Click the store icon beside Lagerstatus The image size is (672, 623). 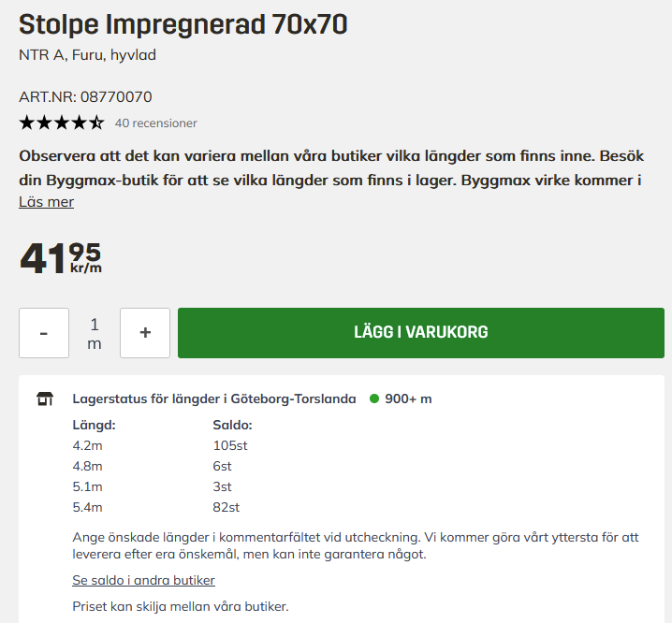[45, 398]
